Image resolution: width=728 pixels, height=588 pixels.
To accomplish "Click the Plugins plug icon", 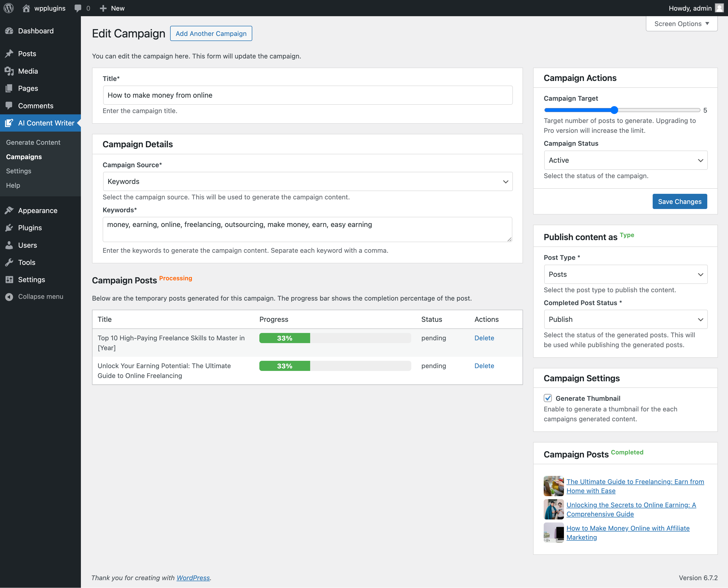I will tap(9, 228).
